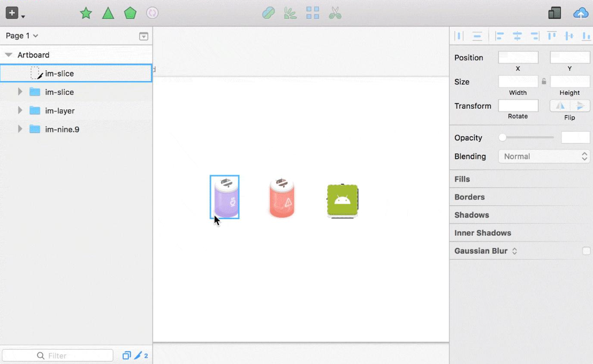Click the Fills section header

tap(521, 179)
